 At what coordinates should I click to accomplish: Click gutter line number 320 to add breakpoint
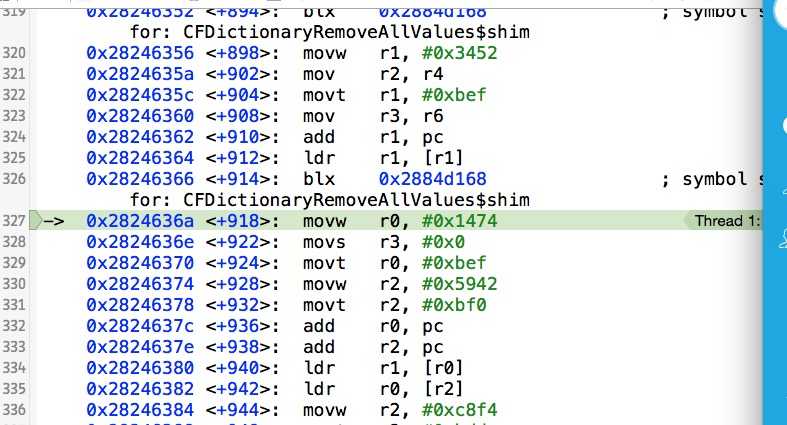click(14, 53)
